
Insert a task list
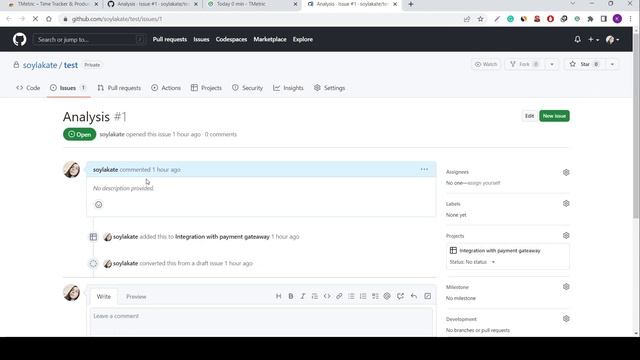[375, 296]
